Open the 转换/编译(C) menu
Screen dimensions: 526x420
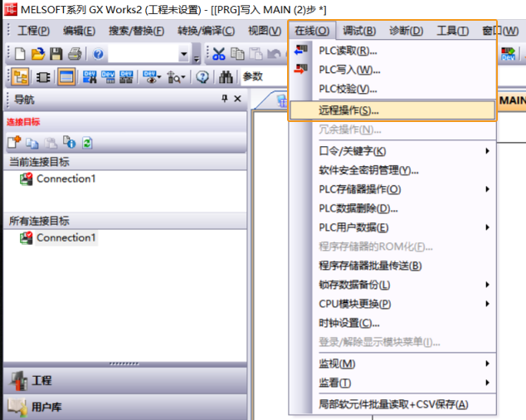(x=207, y=31)
